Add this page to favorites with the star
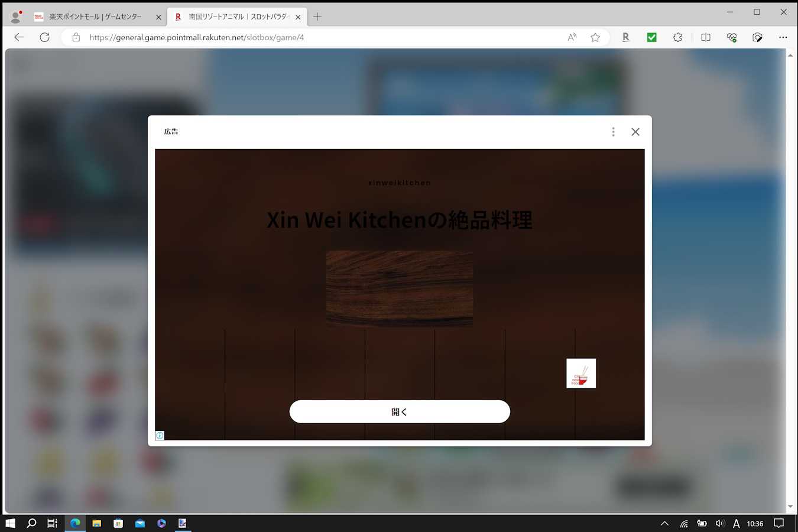The width and height of the screenshot is (798, 532). tap(595, 37)
